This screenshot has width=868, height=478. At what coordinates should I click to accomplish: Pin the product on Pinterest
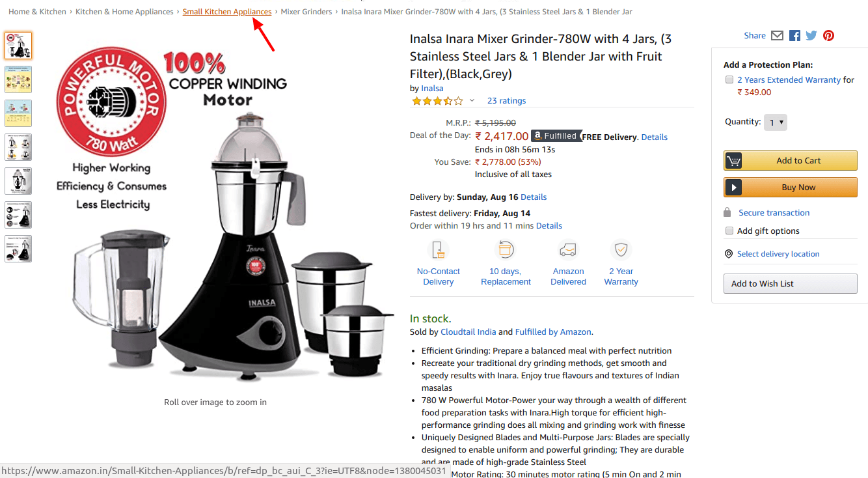click(828, 36)
